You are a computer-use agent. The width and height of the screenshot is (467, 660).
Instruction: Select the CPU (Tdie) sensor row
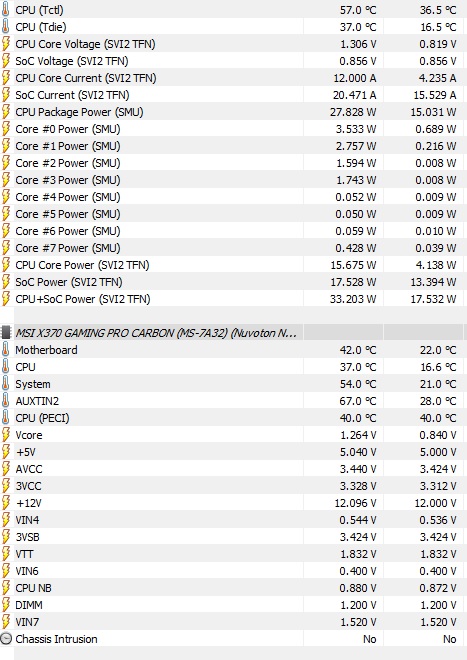pyautogui.click(x=233, y=27)
